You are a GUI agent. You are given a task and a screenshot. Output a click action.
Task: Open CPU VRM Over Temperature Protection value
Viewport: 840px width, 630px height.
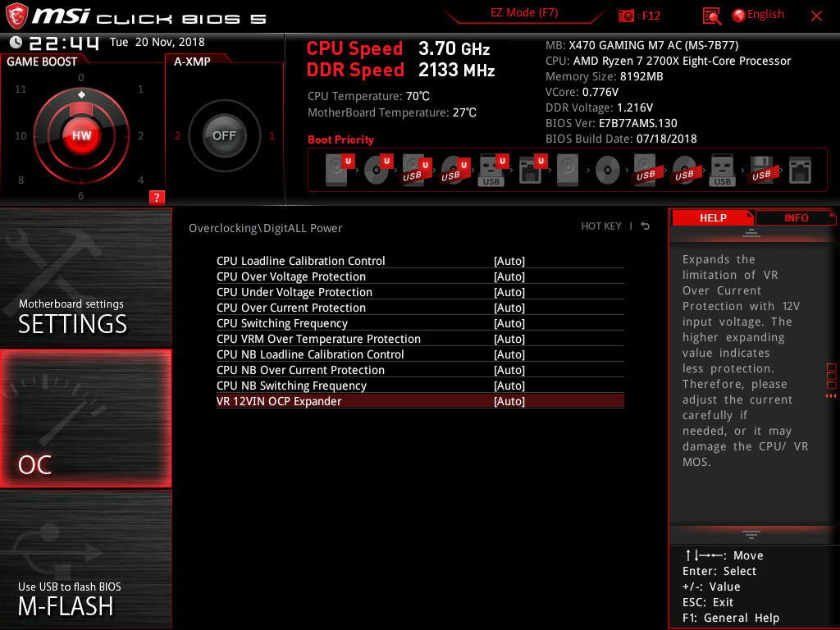tap(509, 339)
